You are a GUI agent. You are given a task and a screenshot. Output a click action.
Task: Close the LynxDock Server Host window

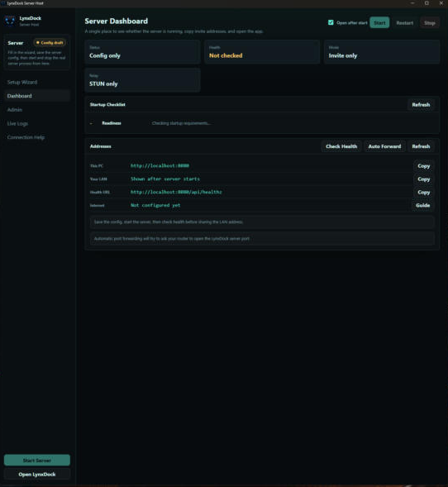[x=441, y=3]
